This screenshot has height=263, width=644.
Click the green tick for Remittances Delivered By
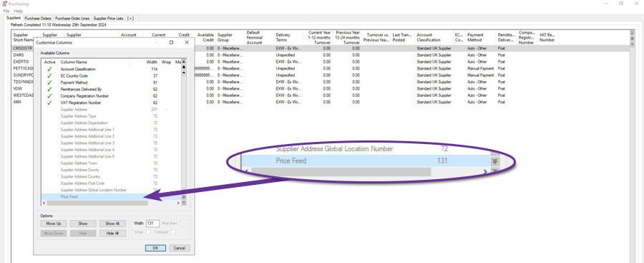click(49, 90)
